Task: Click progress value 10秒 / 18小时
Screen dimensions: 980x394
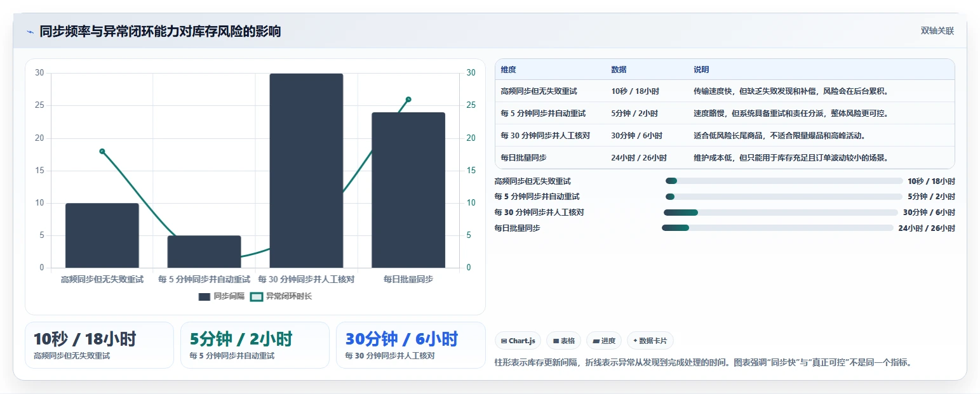Action: point(931,181)
